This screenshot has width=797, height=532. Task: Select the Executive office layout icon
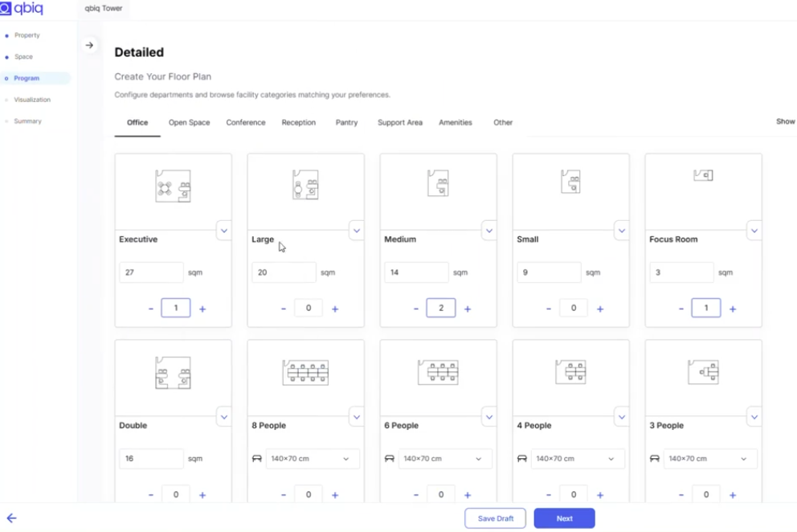tap(173, 185)
